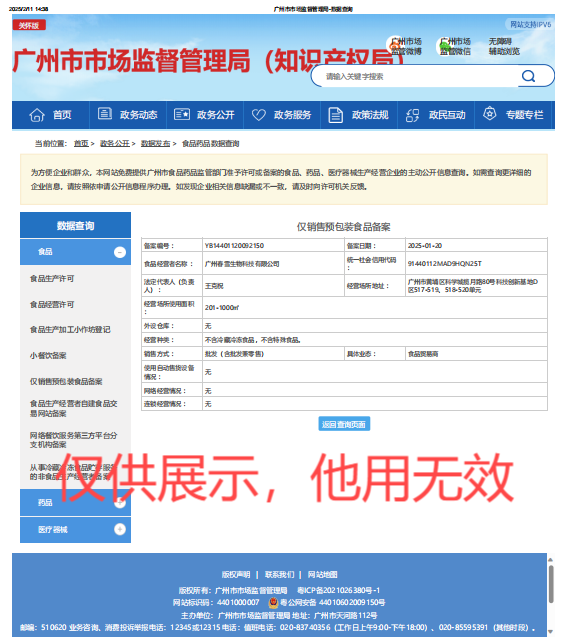Screen dimensions: 567x637
Task: Click the search magnifier icon
Action: point(528,76)
